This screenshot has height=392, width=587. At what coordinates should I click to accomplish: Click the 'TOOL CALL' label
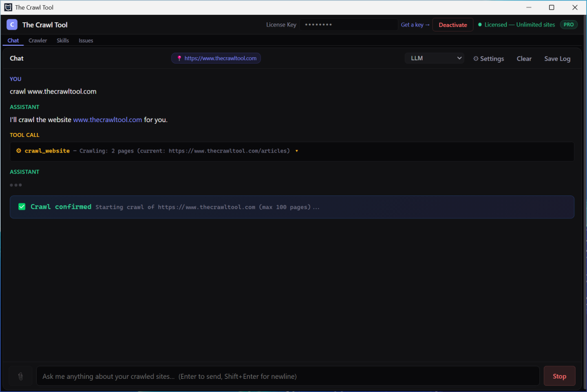click(24, 135)
